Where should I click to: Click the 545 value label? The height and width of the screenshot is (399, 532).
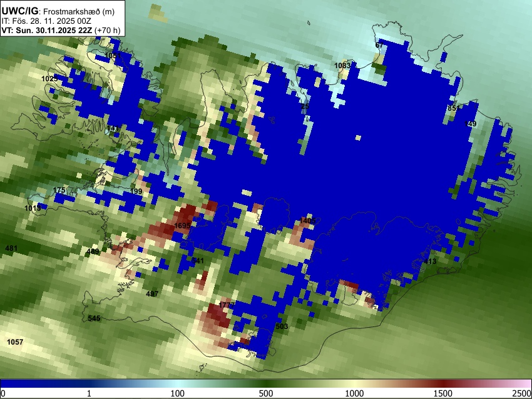click(x=94, y=318)
